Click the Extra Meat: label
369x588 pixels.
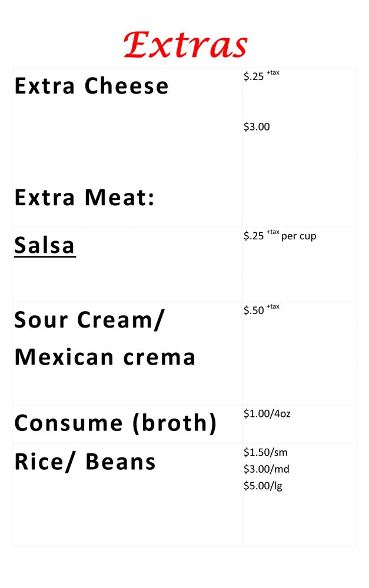point(84,198)
